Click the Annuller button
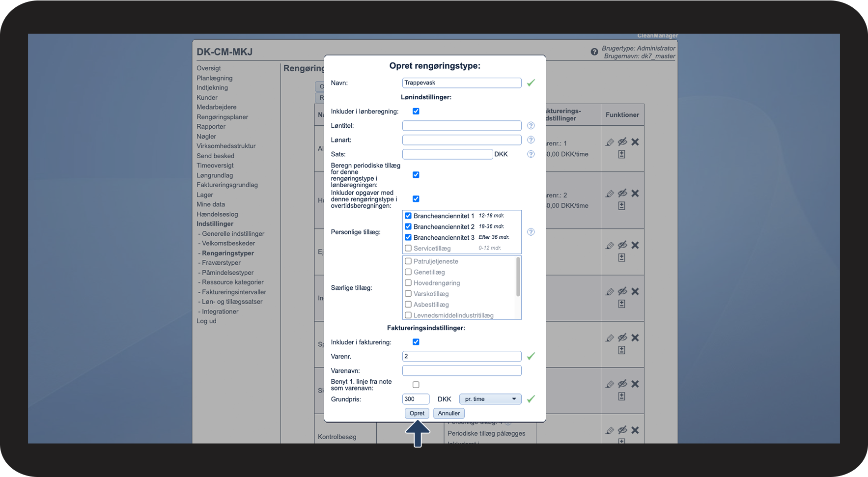Image resolution: width=868 pixels, height=477 pixels. pos(448,413)
